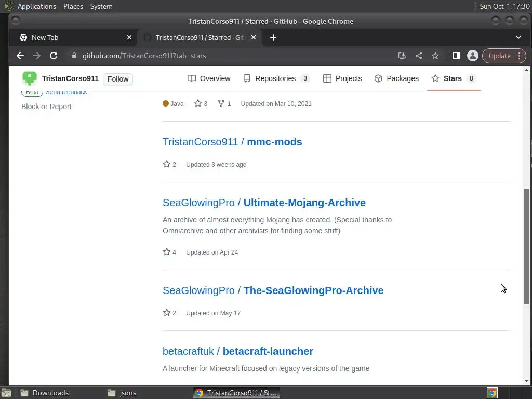Screen dimensions: 532x399
Task: Reload the GitHub page
Action: [x=54, y=56]
